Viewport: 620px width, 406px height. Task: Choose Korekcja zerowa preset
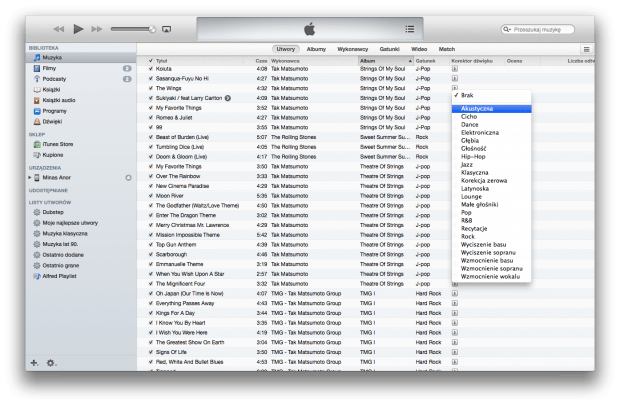(x=491, y=181)
